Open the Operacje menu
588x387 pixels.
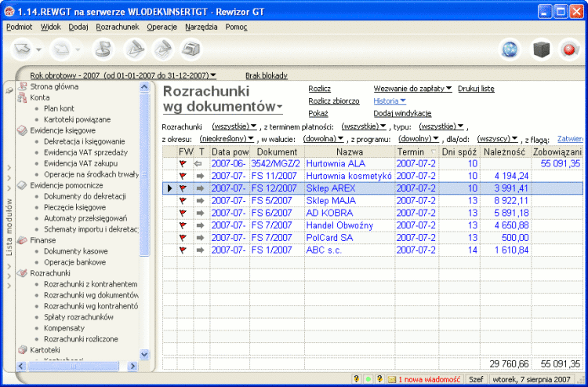tap(162, 27)
